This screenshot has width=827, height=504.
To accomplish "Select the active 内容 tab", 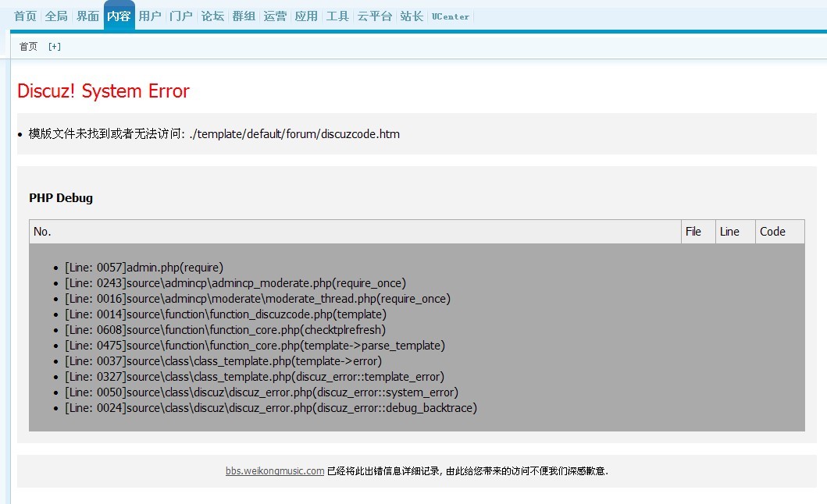I will coord(119,16).
